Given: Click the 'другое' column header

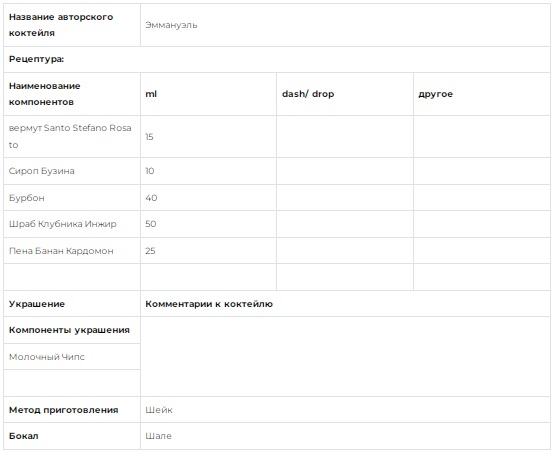Looking at the screenshot, I should click(482, 94).
